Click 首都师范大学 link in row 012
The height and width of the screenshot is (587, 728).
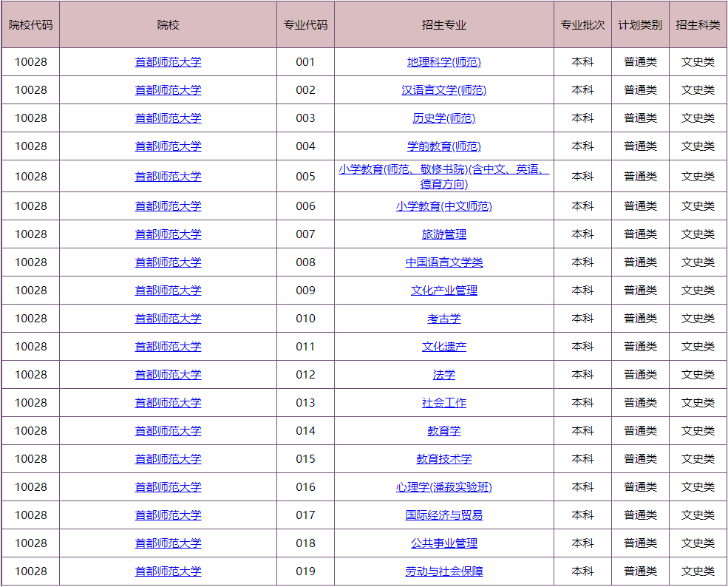168,375
